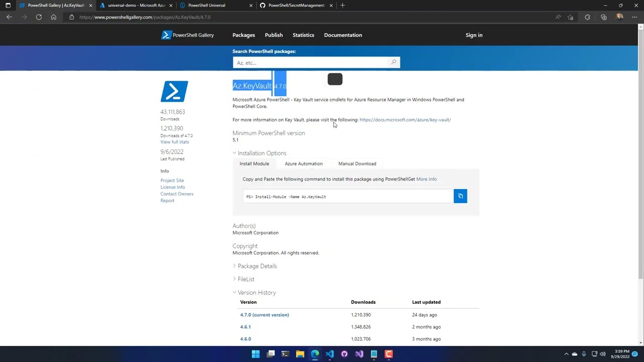The image size is (644, 362).
Task: Open the browser home page
Action: [x=53, y=17]
